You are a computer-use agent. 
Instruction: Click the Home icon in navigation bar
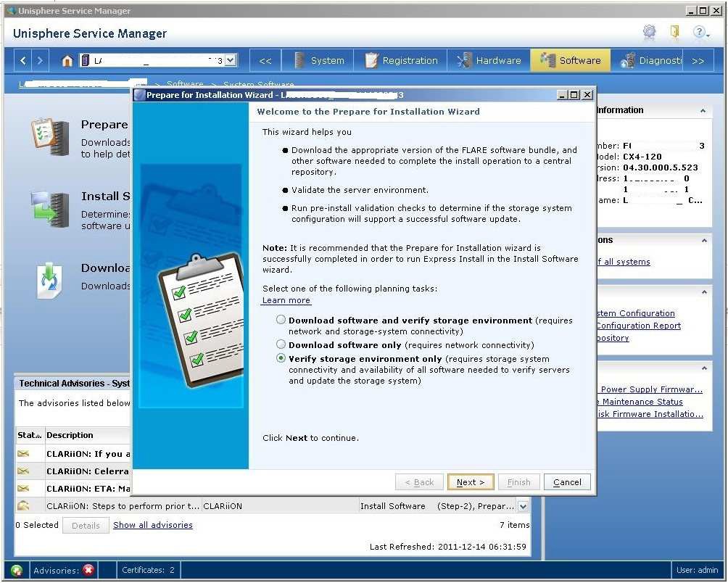click(67, 61)
